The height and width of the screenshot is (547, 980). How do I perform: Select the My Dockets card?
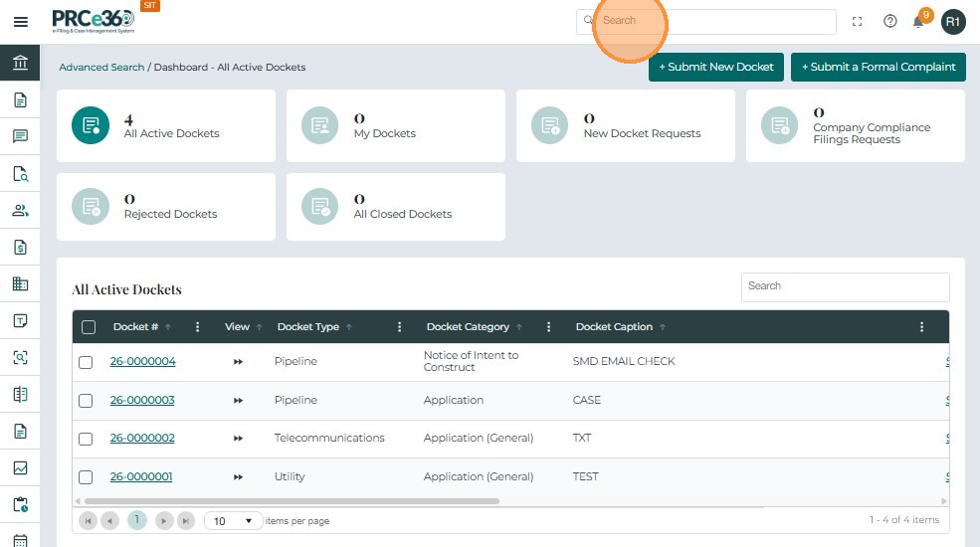click(395, 126)
